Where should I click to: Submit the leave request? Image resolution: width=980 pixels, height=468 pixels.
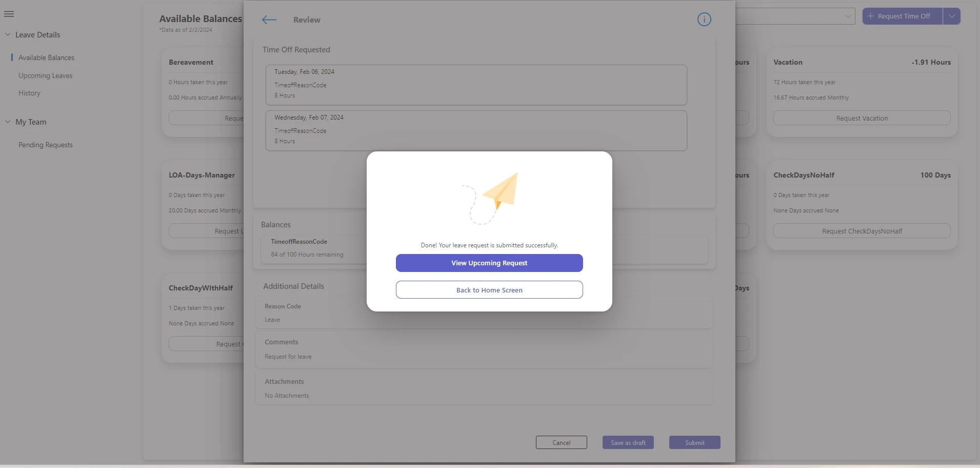[x=694, y=442]
